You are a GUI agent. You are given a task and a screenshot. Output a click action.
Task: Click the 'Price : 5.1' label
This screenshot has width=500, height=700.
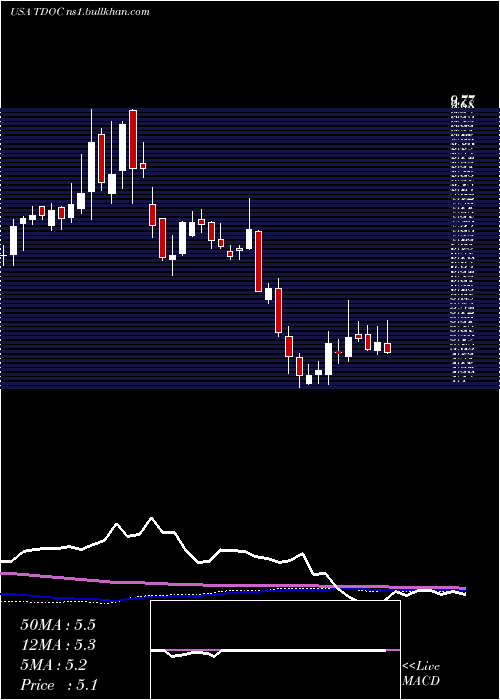[59, 685]
